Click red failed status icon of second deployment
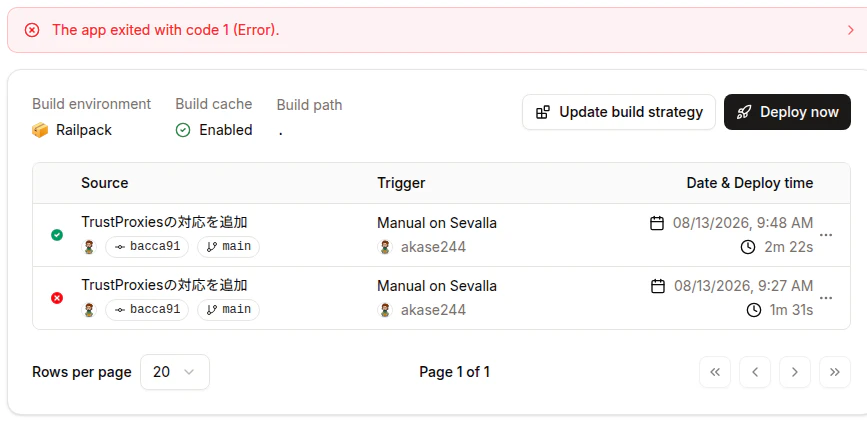This screenshot has height=426, width=867. pos(56,298)
